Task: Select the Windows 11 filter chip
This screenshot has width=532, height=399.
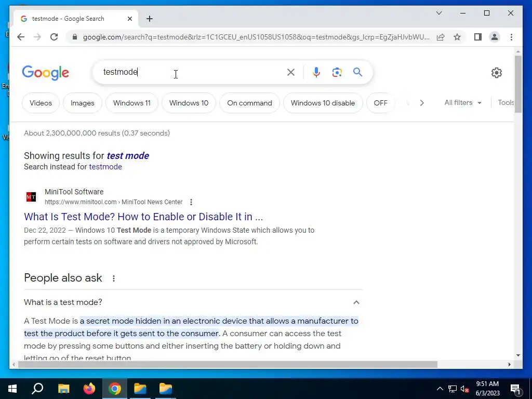Action: (x=131, y=103)
